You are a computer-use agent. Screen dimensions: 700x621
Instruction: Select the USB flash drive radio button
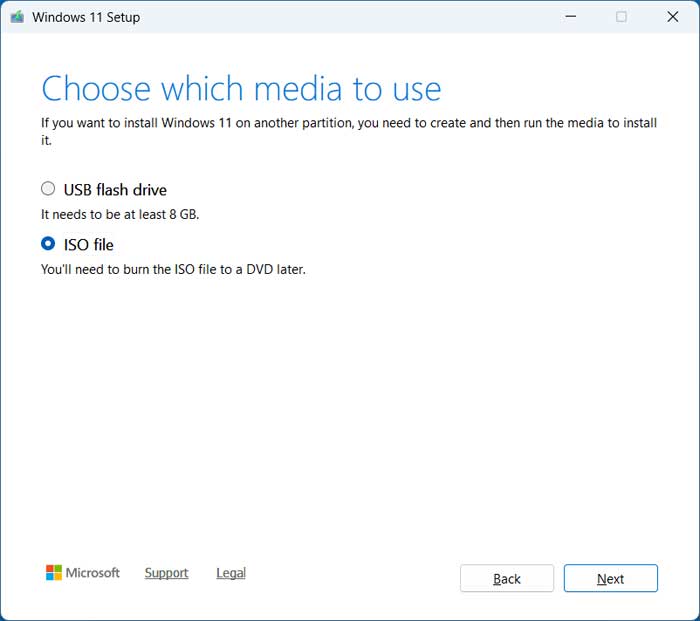(x=48, y=189)
